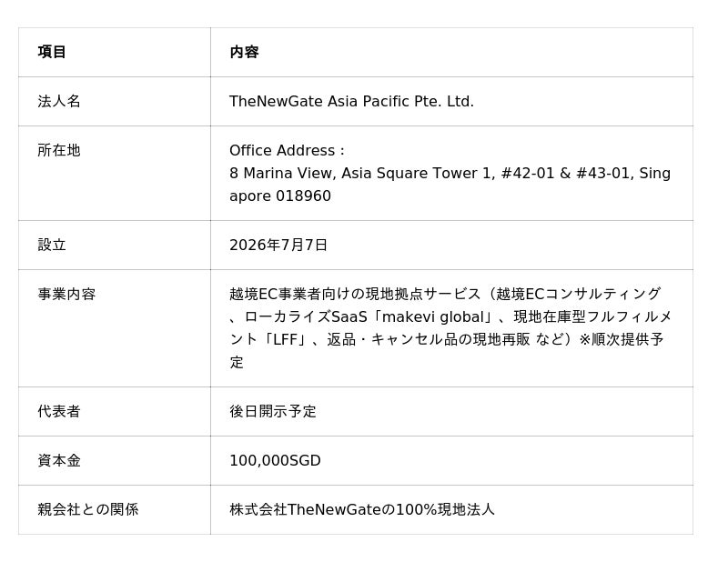Select the 資本金 row label
This screenshot has width=728, height=562.
pos(59,461)
